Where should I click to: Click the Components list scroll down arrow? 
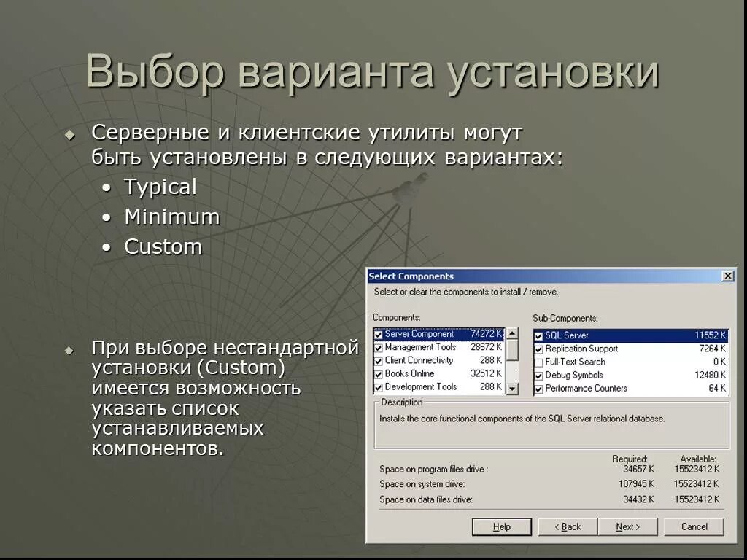(x=512, y=389)
